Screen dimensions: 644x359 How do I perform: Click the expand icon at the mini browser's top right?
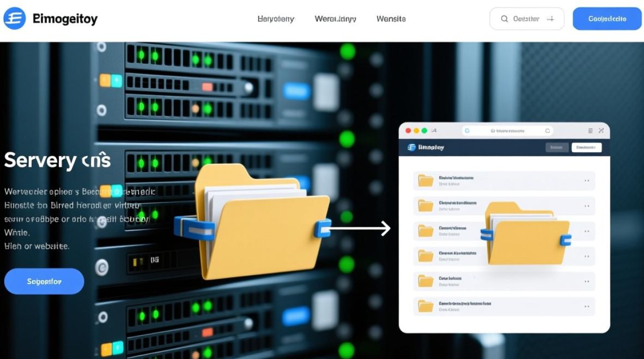click(x=602, y=130)
